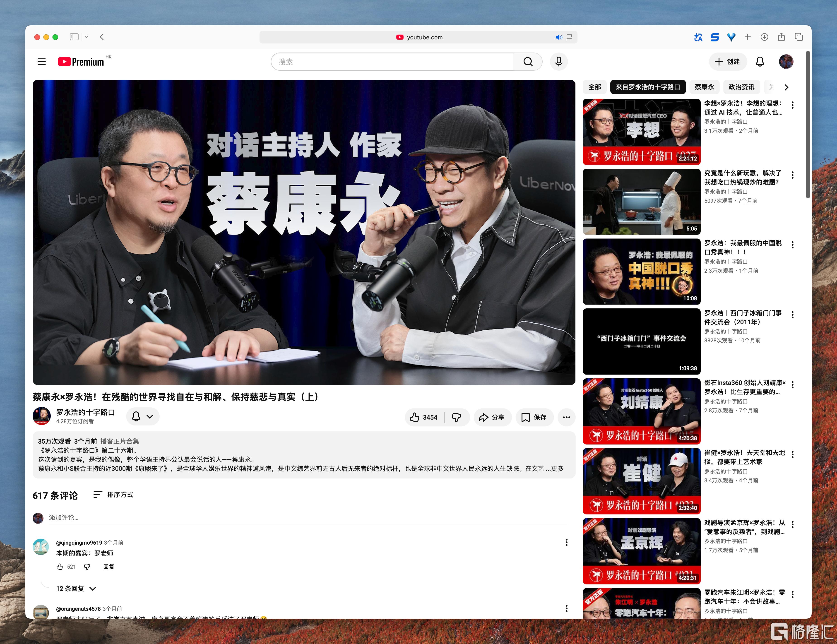Dislike the Cai Kangyong video

pos(457,417)
